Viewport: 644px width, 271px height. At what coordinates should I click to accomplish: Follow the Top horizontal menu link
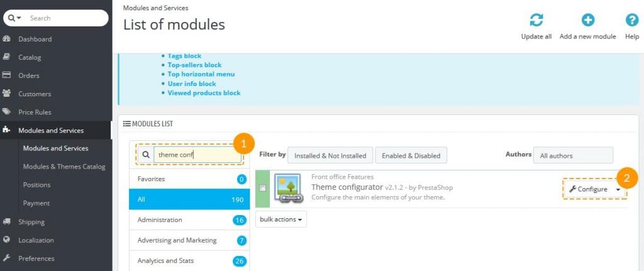[x=201, y=74]
